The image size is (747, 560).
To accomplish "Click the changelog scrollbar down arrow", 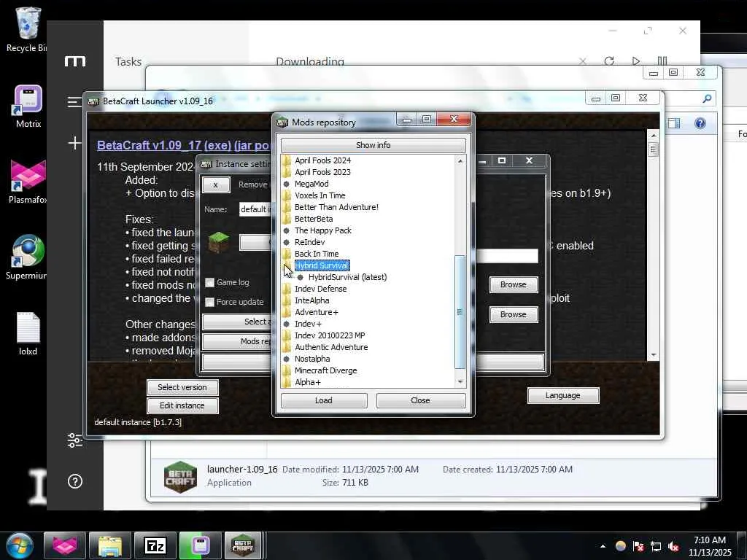I will click(x=654, y=355).
